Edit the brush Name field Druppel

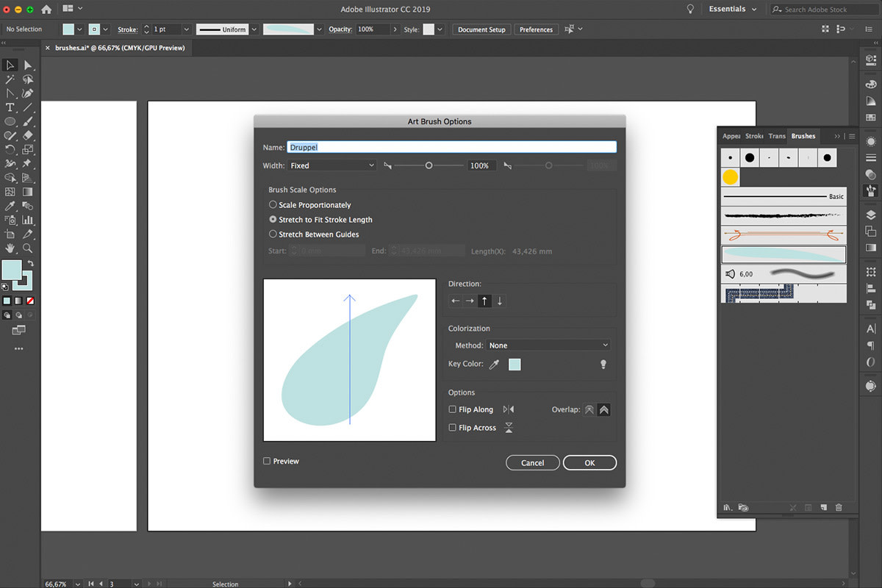[x=452, y=147]
